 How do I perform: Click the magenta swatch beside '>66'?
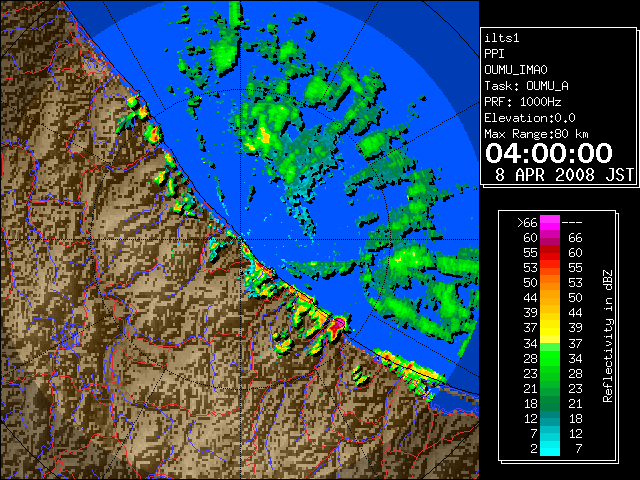pos(550,223)
